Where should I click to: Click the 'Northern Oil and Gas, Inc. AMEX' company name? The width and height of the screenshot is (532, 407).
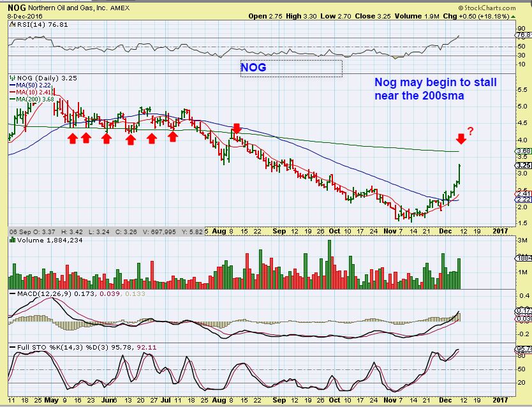tap(78, 8)
